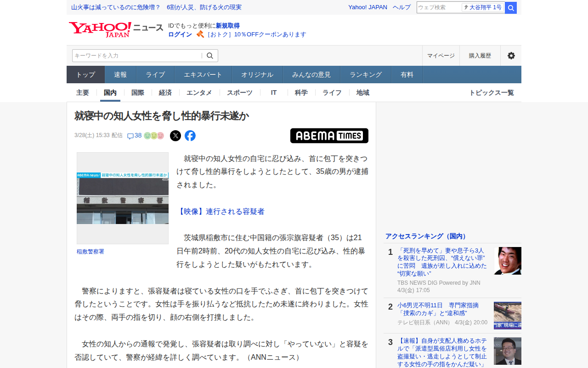Click the キーワードを入力 search field
Screen dimensions: 588x368
point(137,56)
